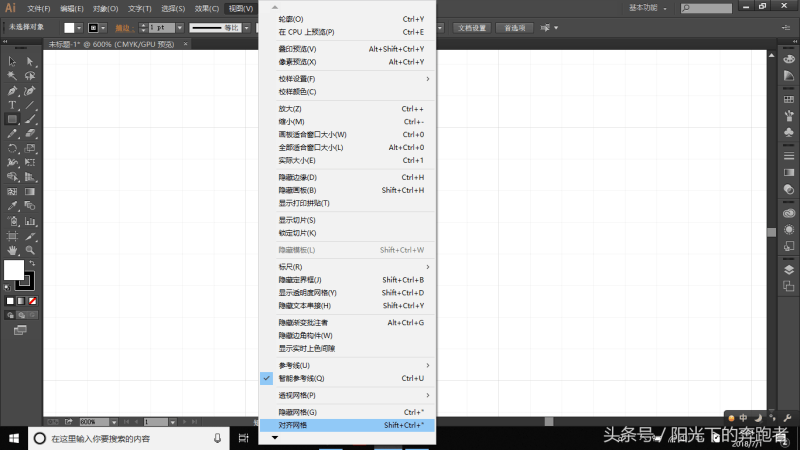Click the large white fill swatch
The image size is (800, 450).
pos(14,270)
